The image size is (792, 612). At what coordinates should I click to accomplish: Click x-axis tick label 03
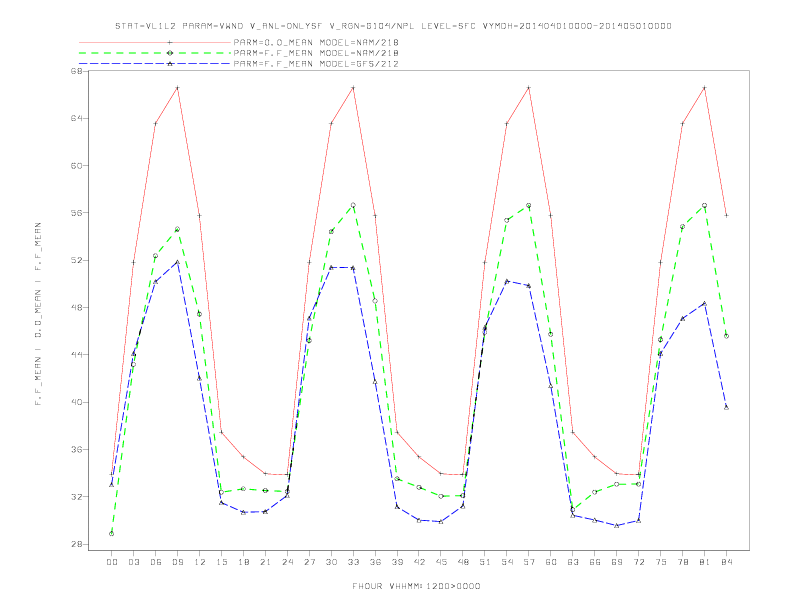click(133, 562)
